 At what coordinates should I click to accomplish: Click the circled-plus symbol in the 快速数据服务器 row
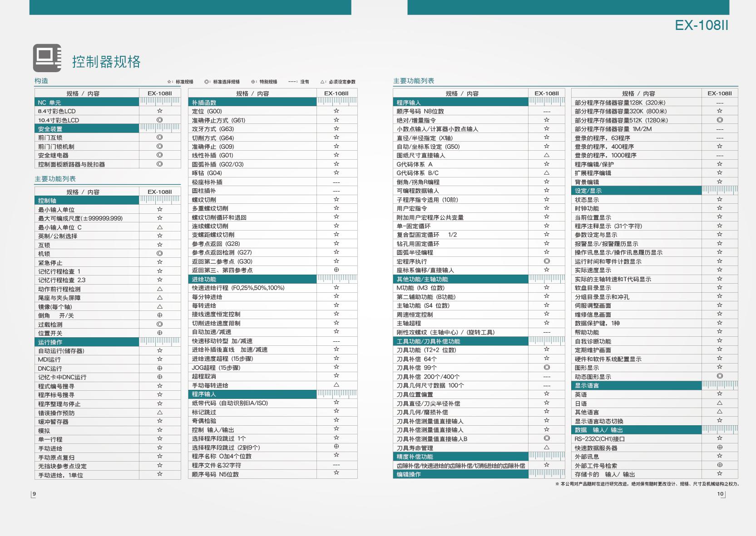[x=720, y=447]
